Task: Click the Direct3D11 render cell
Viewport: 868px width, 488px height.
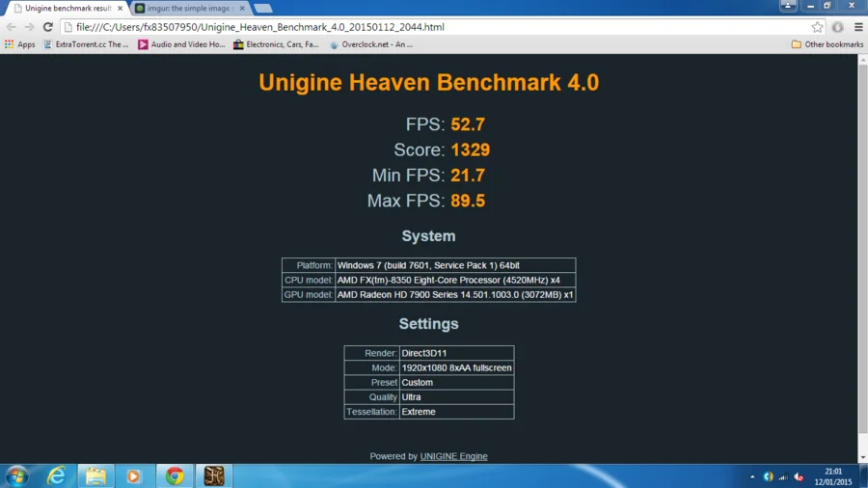Action: [457, 353]
